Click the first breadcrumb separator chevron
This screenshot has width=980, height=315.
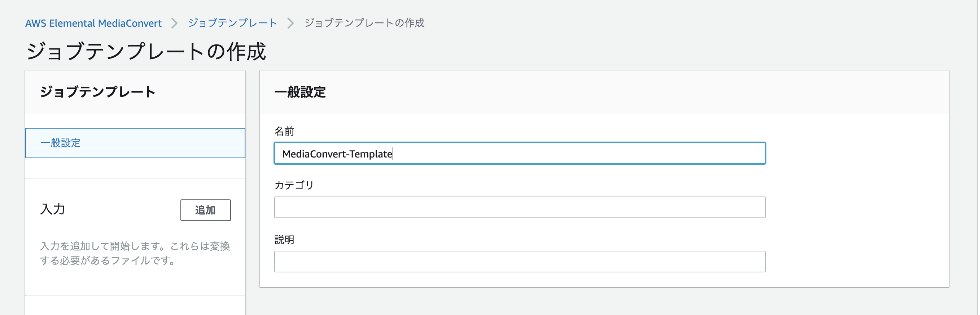tap(175, 23)
